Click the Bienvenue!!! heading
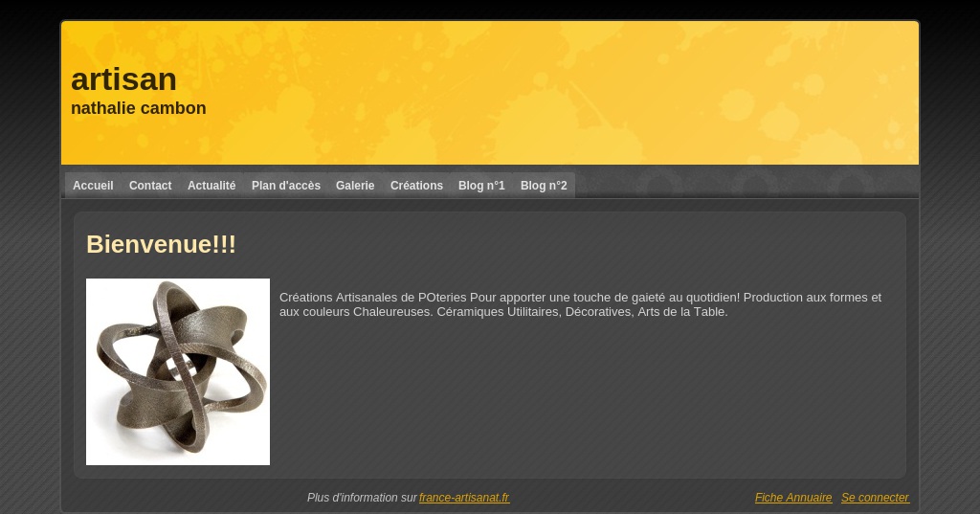 click(161, 244)
